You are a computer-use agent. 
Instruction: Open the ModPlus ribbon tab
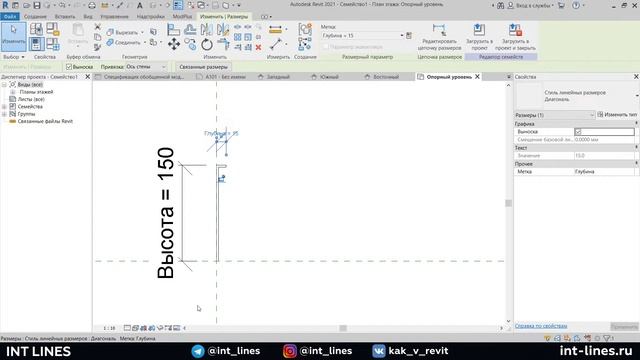182,17
